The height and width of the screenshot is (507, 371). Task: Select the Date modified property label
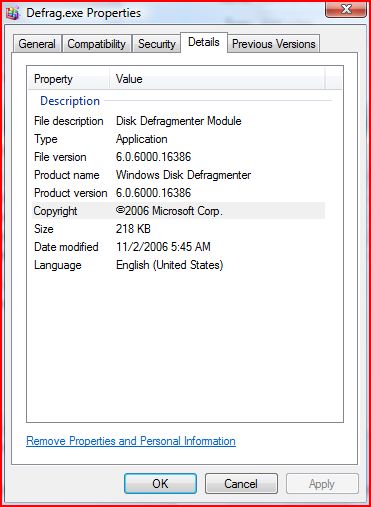tap(66, 247)
